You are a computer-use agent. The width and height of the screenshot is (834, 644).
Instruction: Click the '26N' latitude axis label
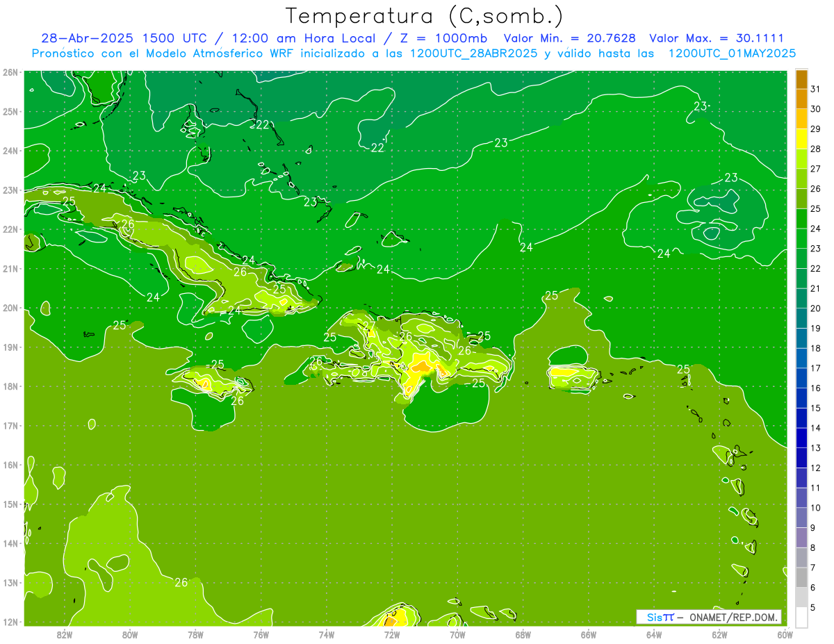click(x=10, y=72)
